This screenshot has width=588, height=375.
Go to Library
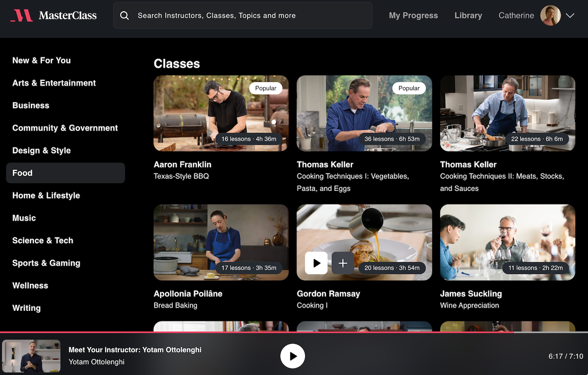pos(468,16)
